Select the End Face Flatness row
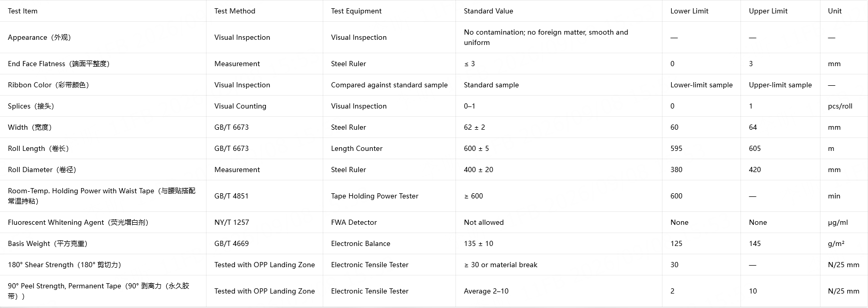This screenshot has height=308, width=868. point(434,64)
